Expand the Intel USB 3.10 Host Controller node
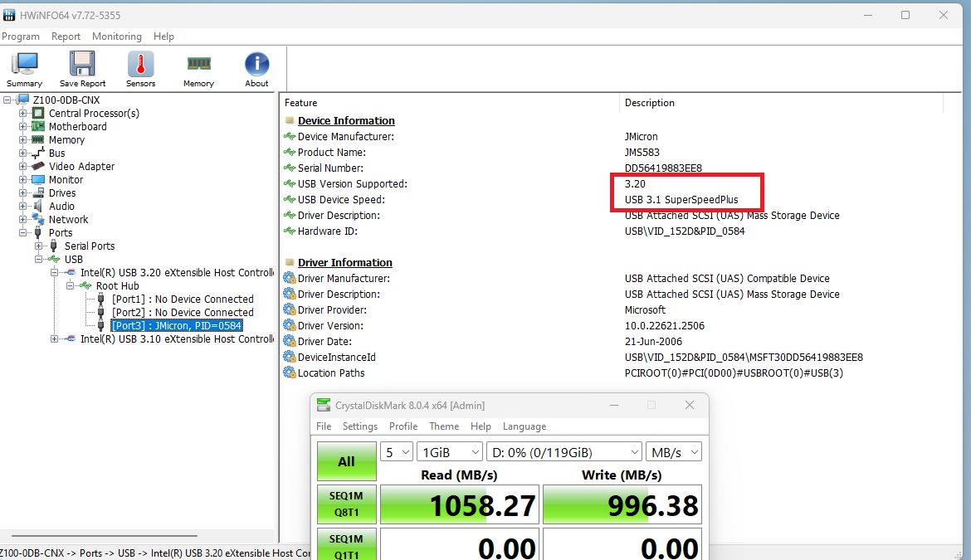The width and height of the screenshot is (971, 560). [x=55, y=339]
